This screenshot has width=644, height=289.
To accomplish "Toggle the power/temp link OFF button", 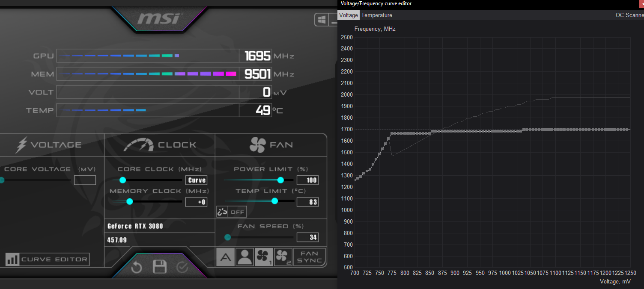I will [x=232, y=212].
